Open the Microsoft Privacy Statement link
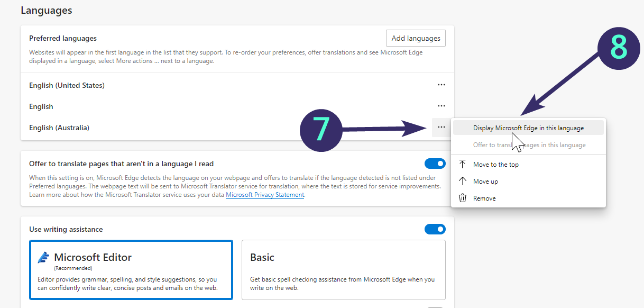 point(265,195)
